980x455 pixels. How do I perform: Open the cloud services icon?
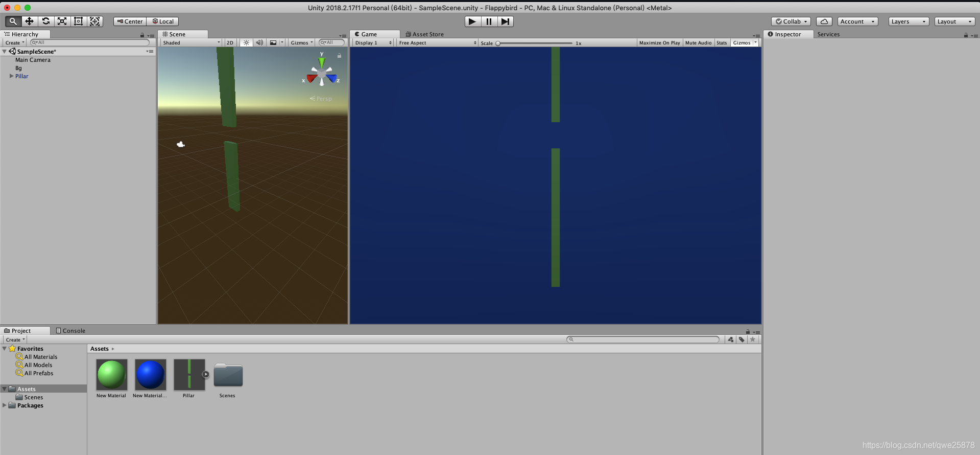[x=824, y=21]
